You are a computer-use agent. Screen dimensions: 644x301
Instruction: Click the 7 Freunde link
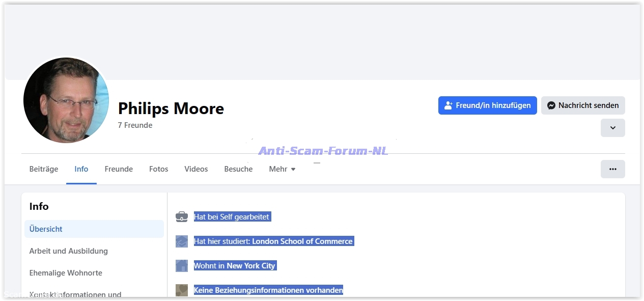pos(135,125)
